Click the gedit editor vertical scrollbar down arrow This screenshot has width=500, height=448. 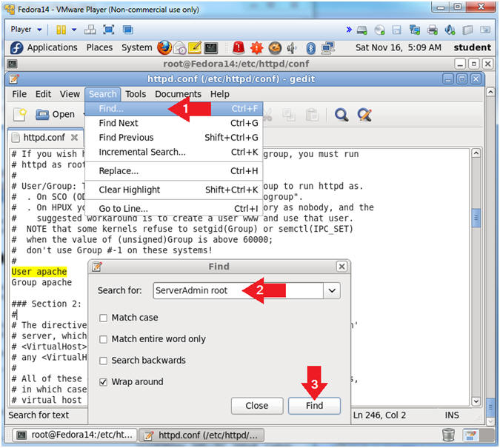(x=476, y=401)
